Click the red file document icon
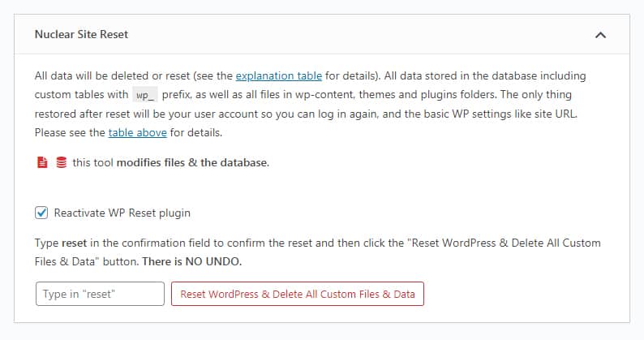This screenshot has height=340, width=644. tap(42, 162)
